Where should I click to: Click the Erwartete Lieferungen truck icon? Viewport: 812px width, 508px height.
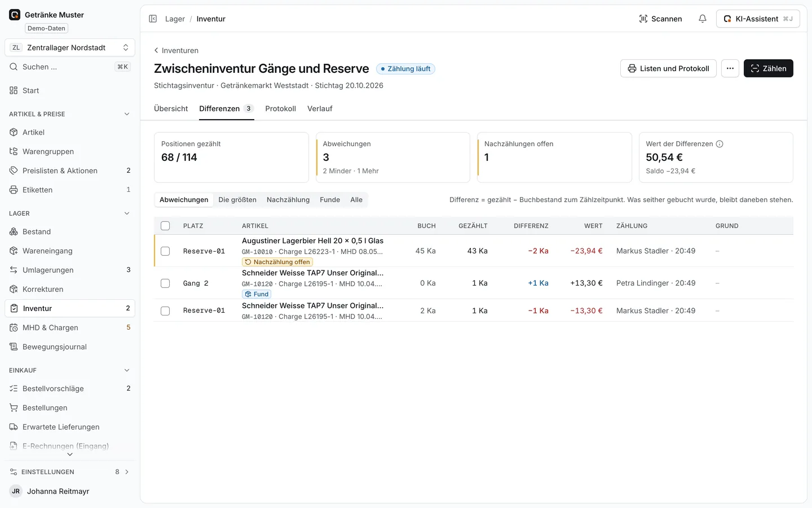[x=14, y=427]
